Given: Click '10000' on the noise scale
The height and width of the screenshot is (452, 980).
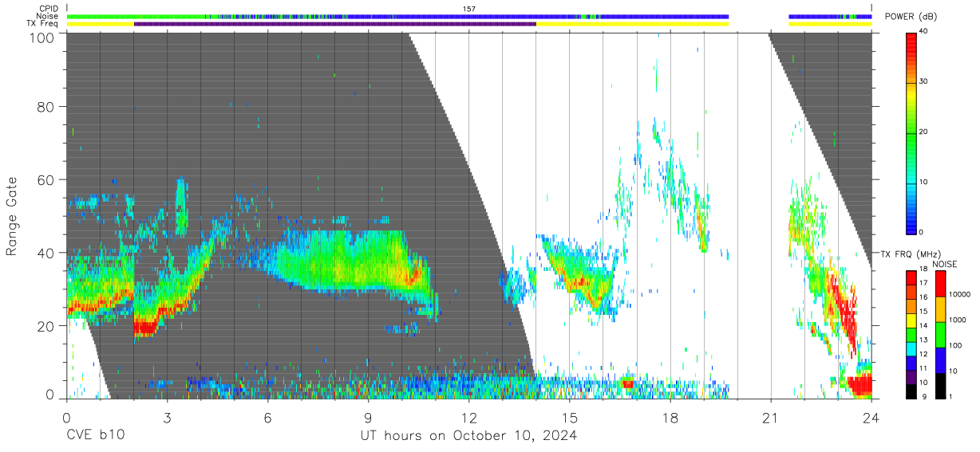Looking at the screenshot, I should 959,294.
